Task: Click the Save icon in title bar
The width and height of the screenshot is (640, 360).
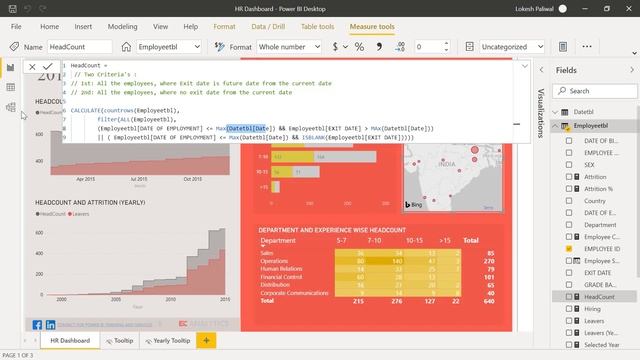Action: click(13, 9)
